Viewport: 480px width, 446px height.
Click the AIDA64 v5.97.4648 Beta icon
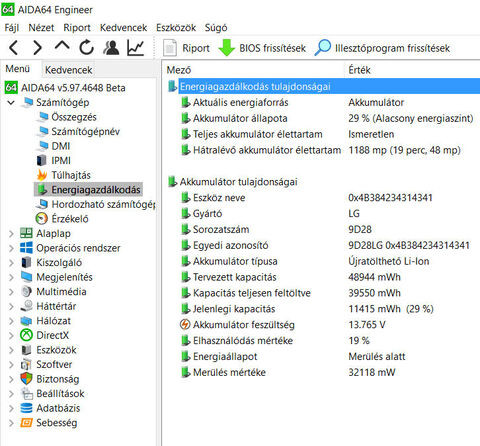[11, 88]
